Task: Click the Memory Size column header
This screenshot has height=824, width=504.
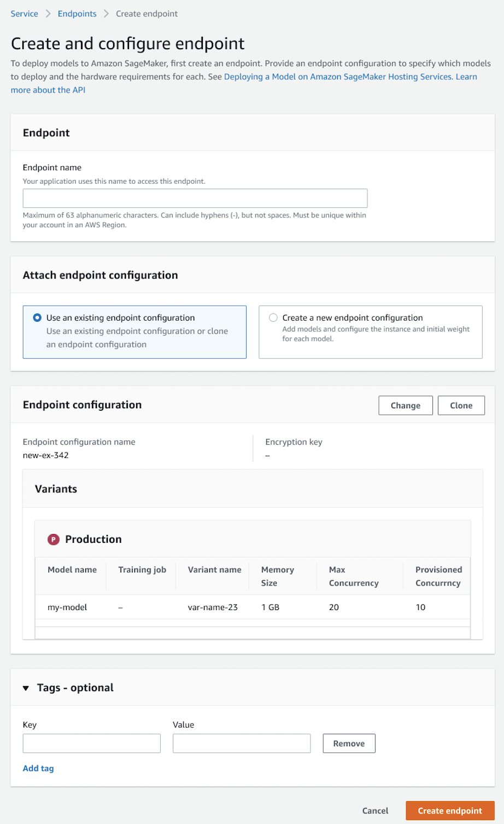Action: 278,576
